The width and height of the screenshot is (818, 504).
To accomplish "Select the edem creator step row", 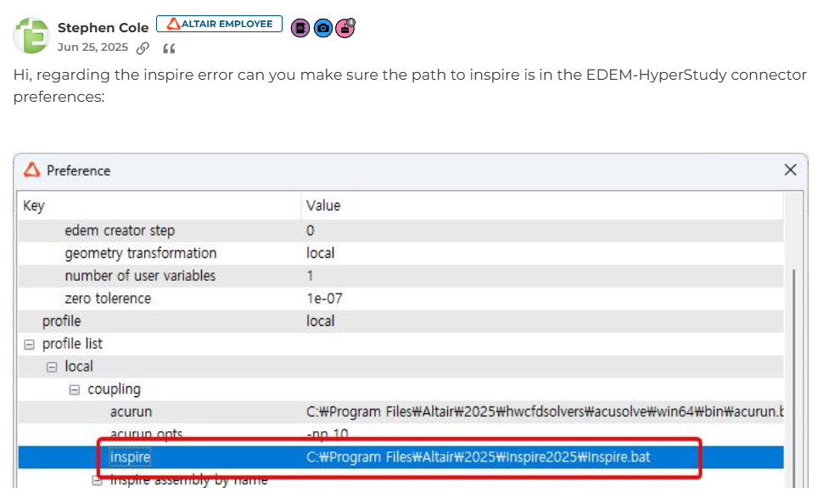I will [x=401, y=231].
